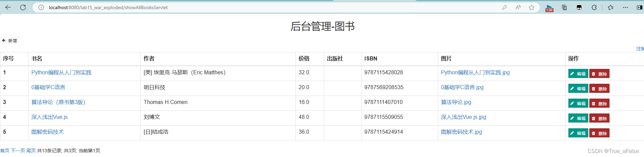
Task: Open the Favorites list icon
Action: (611, 7)
